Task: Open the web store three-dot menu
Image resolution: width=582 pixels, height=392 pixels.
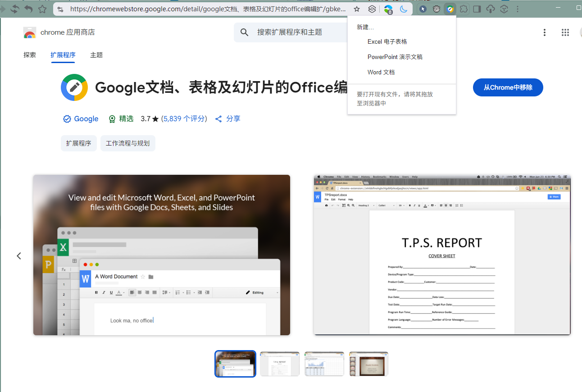Action: tap(545, 32)
